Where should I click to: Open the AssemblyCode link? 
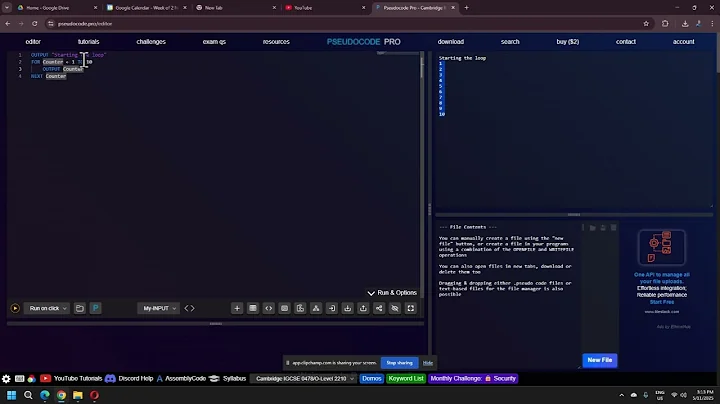pos(181,379)
